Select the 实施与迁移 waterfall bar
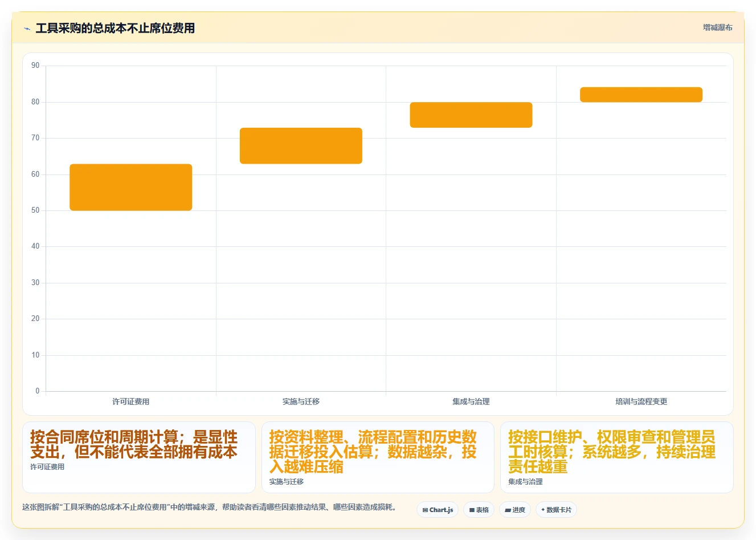756x540 pixels. click(x=301, y=145)
